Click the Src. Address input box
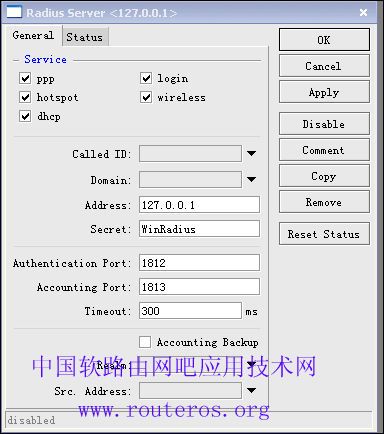The image size is (384, 434). 190,390
